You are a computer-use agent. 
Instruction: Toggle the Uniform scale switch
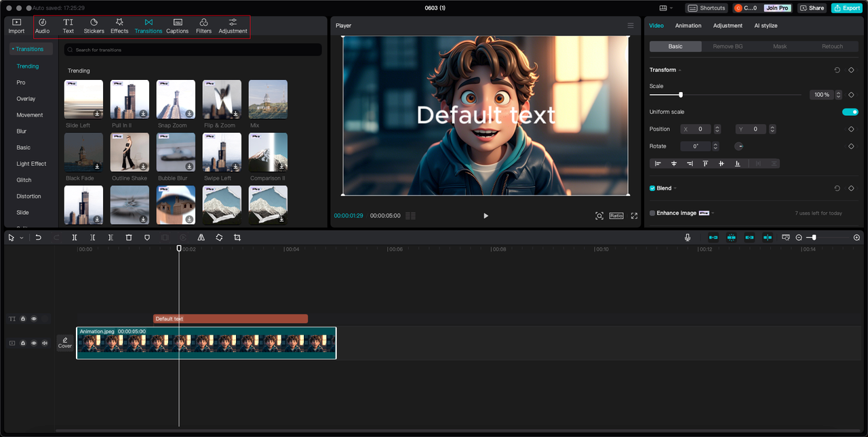850,112
